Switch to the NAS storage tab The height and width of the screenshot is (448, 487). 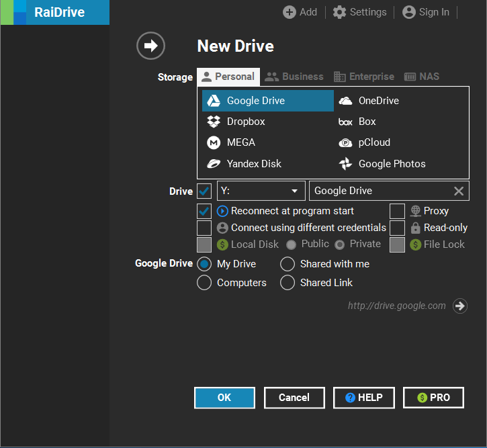(x=421, y=77)
